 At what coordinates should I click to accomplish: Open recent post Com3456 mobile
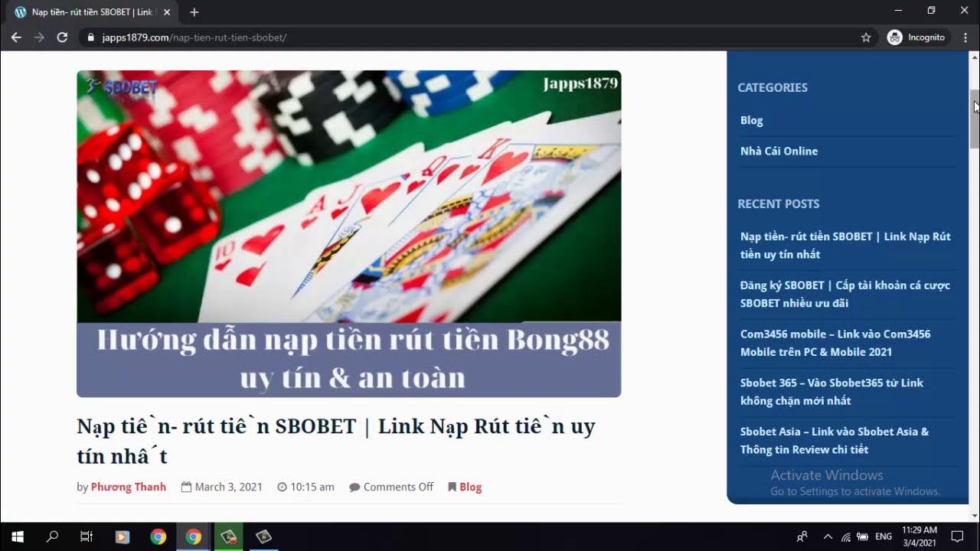point(835,343)
